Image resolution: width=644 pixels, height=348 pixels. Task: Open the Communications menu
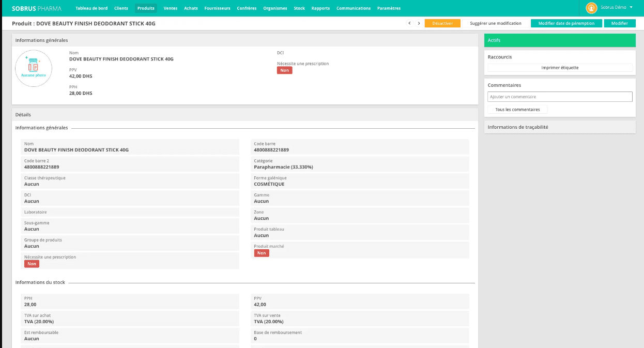pos(354,8)
